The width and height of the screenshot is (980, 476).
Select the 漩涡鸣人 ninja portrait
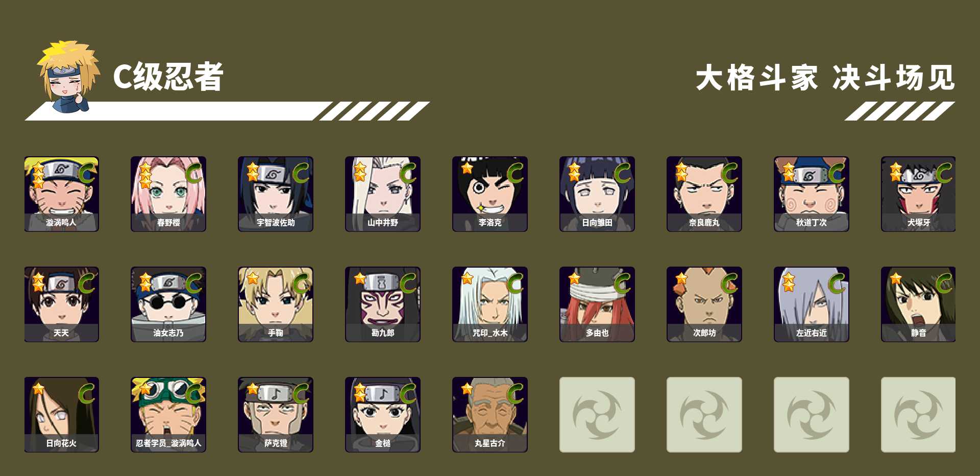coord(61,194)
